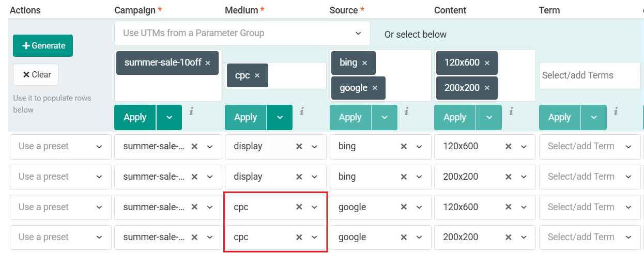Click the Clear button
Viewport: 644px width, 253px height.
pos(36,74)
